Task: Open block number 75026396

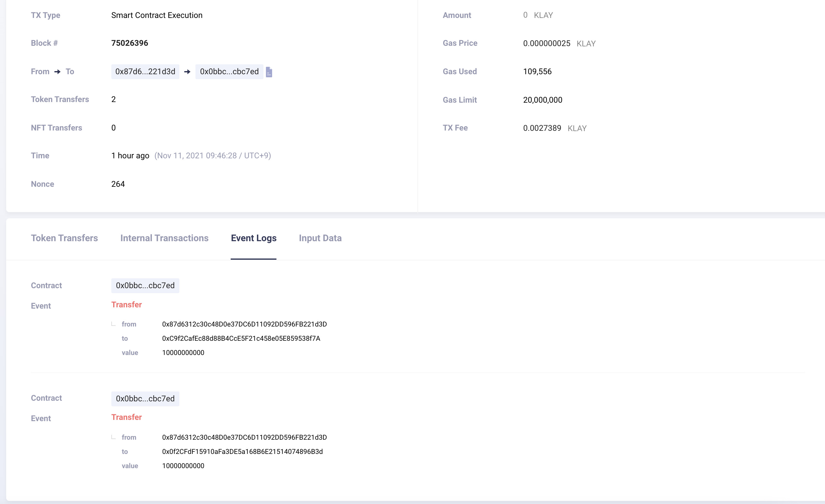Action: pos(130,43)
